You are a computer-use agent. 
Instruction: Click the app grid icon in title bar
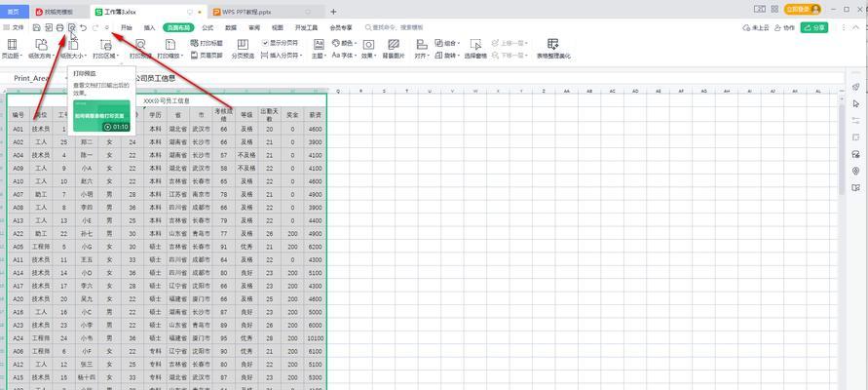(774, 10)
